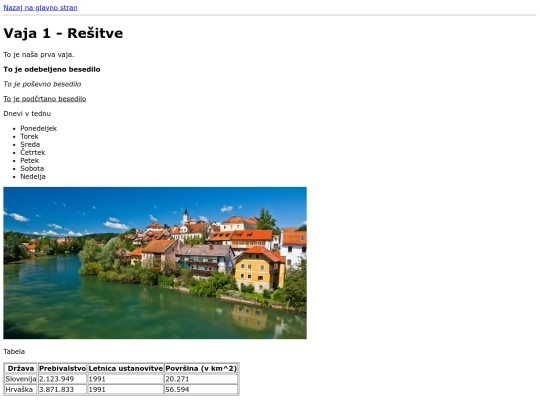Select the list item "Četrtek"

tap(33, 152)
